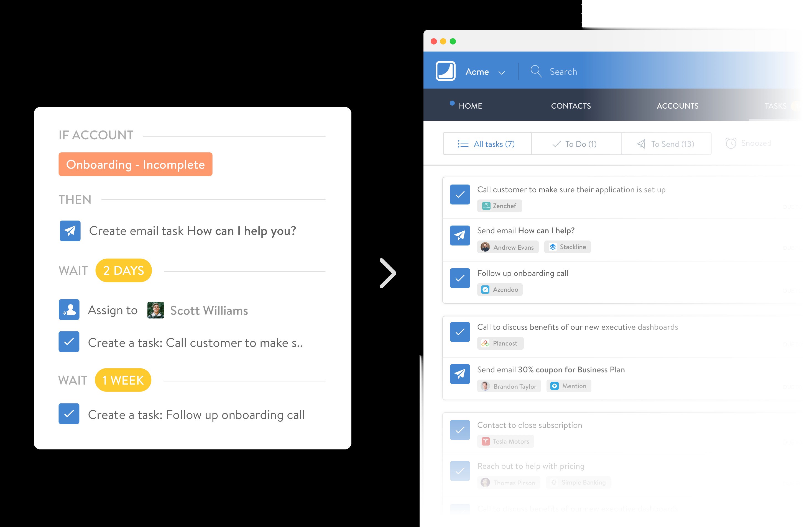Viewport: 812px width, 527px height.
Task: Click the list icon beside All tasks
Action: tap(463, 144)
